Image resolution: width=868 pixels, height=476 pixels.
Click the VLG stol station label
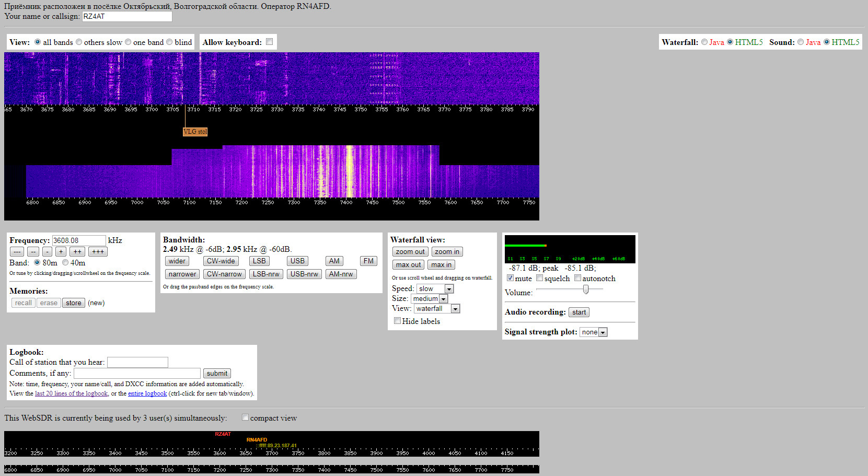point(195,132)
